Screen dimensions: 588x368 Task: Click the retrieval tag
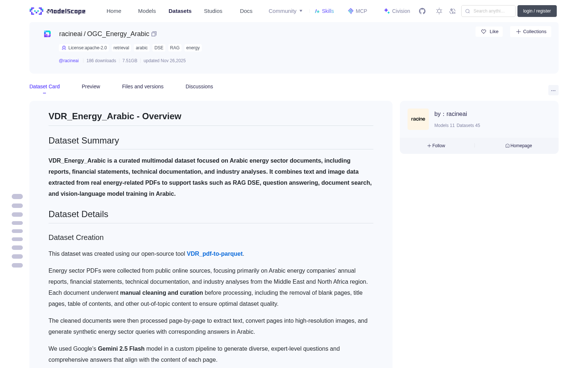pyautogui.click(x=121, y=48)
